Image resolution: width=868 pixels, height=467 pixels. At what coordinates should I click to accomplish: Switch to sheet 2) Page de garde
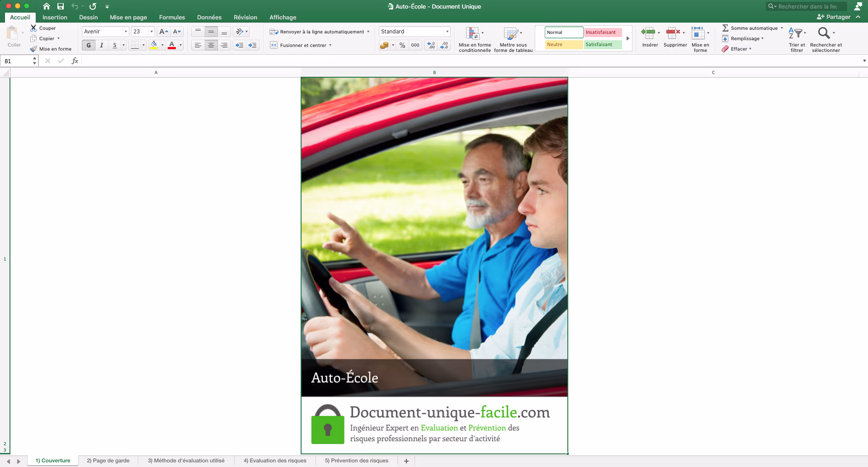click(108, 461)
